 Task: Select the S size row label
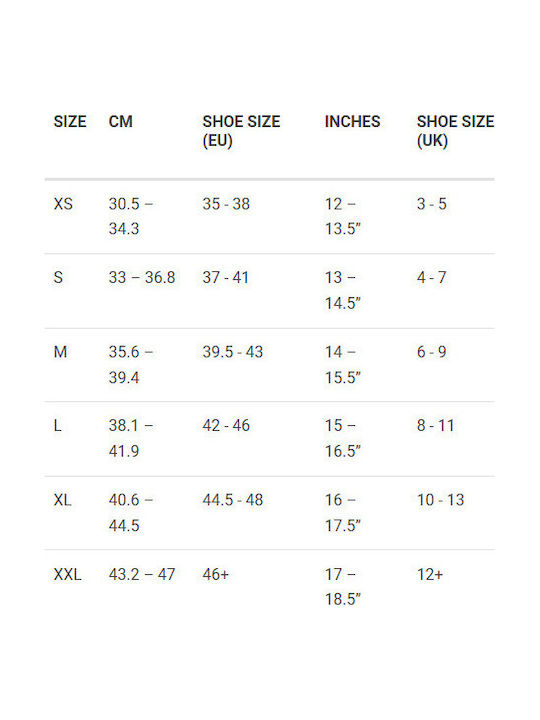58,278
